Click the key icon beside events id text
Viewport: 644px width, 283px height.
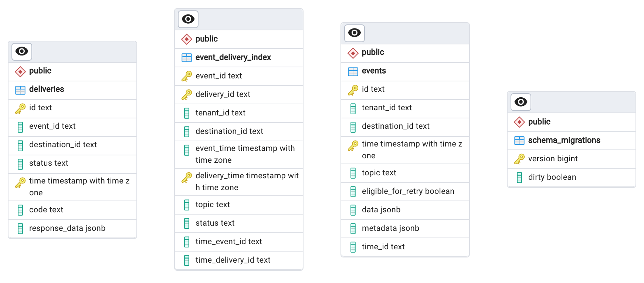[353, 90]
